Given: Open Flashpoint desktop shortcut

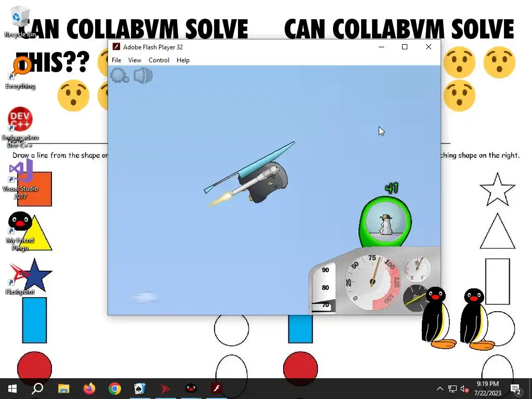Looking at the screenshot, I should pos(20,278).
